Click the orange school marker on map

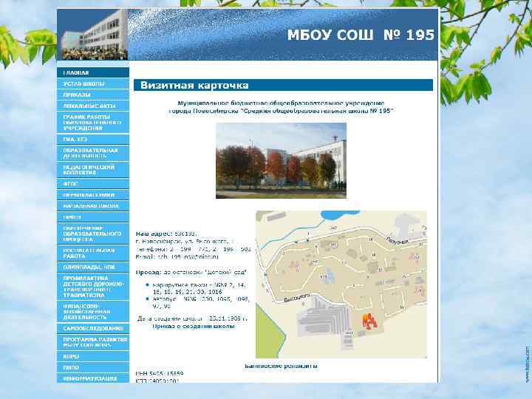[x=369, y=321]
